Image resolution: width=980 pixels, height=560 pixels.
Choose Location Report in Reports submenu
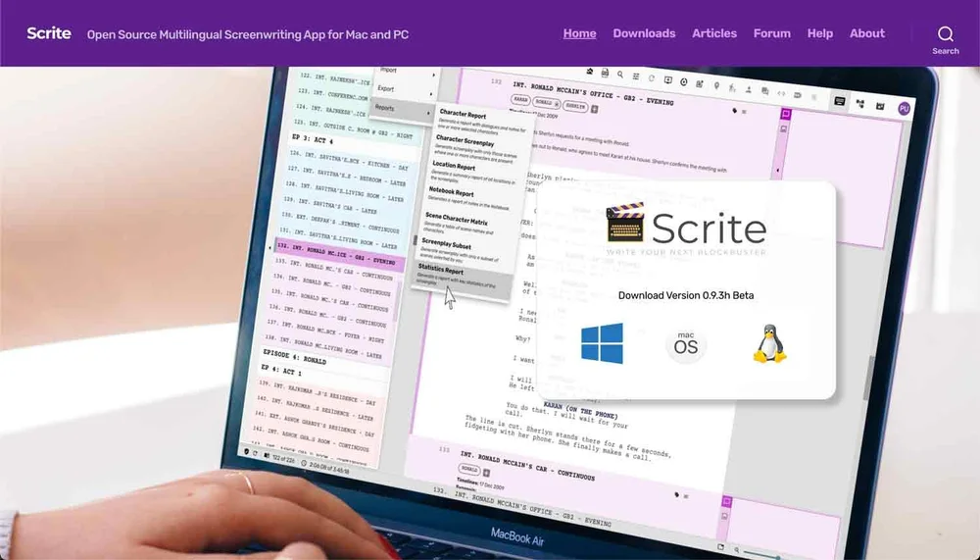pyautogui.click(x=473, y=174)
